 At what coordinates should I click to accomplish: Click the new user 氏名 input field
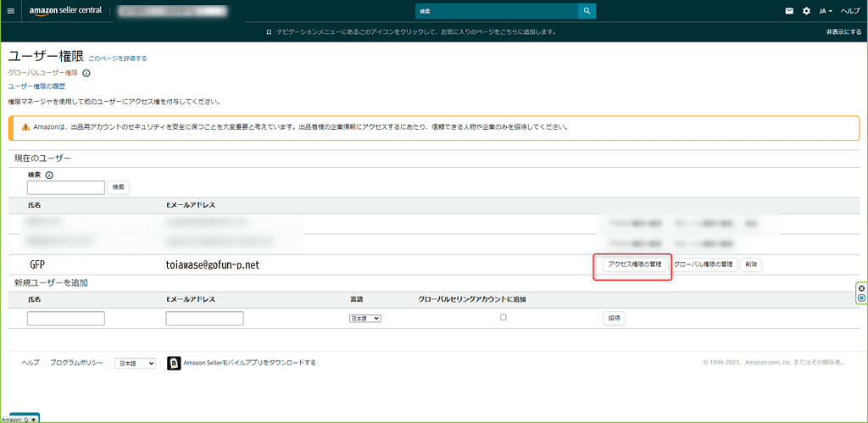66,319
